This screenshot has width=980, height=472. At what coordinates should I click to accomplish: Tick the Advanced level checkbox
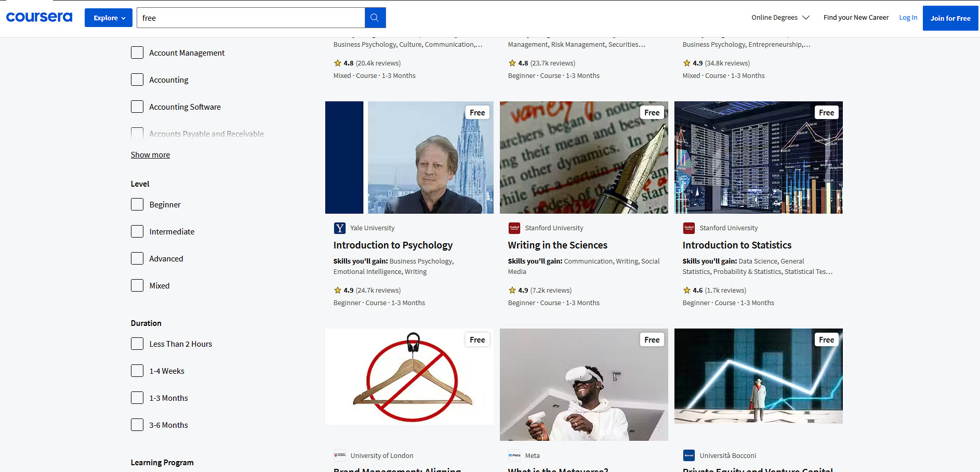click(137, 258)
